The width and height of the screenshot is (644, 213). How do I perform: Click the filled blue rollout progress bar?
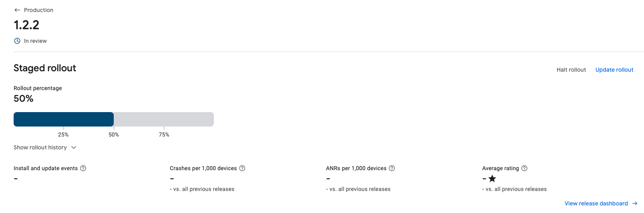click(64, 119)
